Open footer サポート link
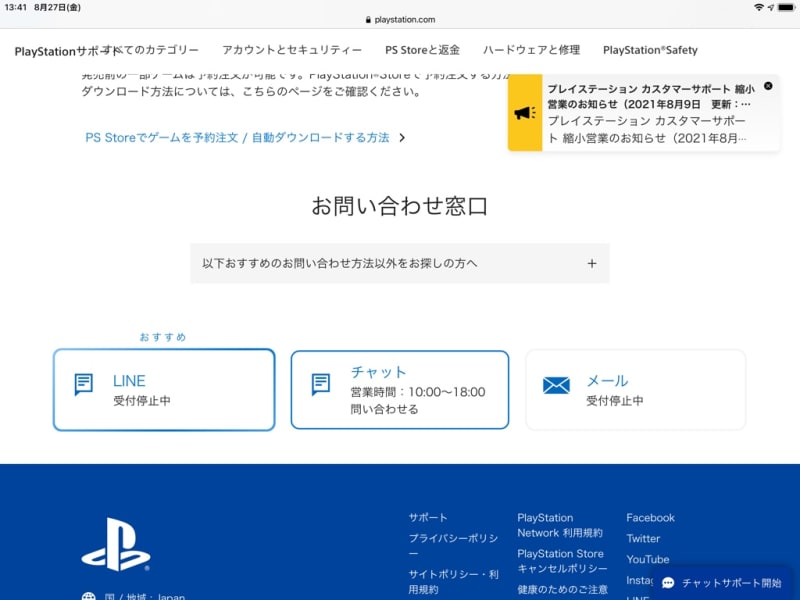800x600 pixels. coord(428,517)
